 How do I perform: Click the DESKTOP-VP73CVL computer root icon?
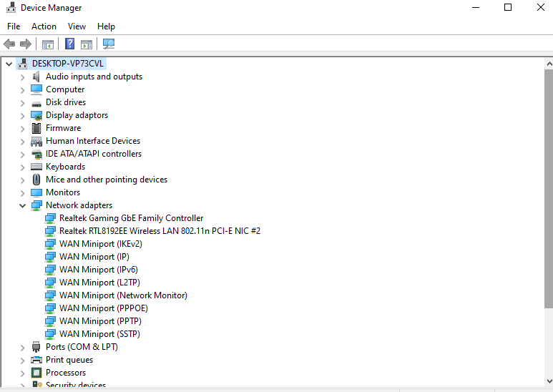[23, 64]
